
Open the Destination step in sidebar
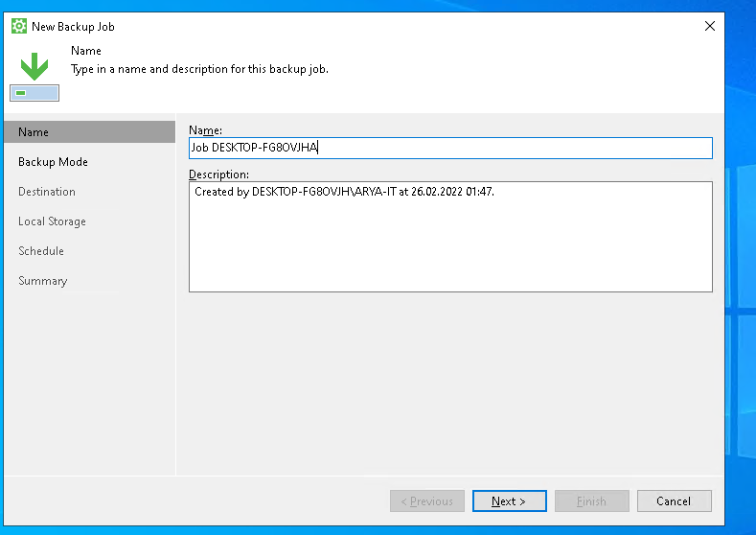pos(47,192)
